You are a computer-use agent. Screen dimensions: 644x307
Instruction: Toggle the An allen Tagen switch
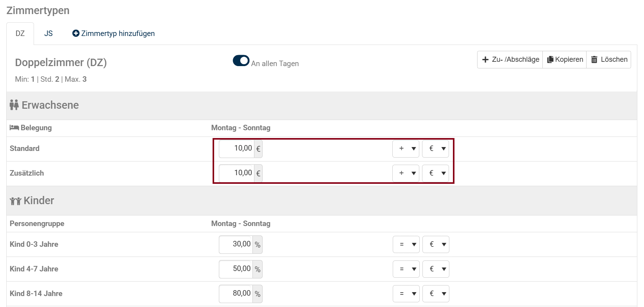coord(241,61)
